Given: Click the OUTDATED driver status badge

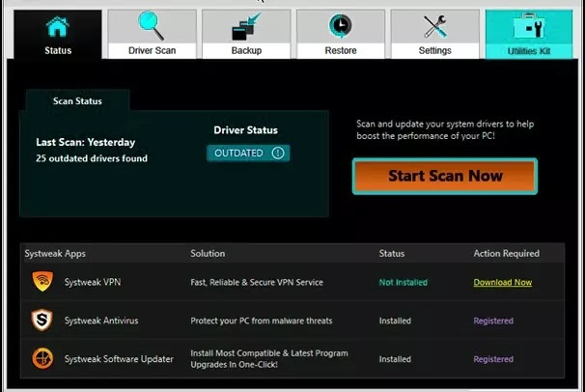Looking at the screenshot, I should click(248, 153).
